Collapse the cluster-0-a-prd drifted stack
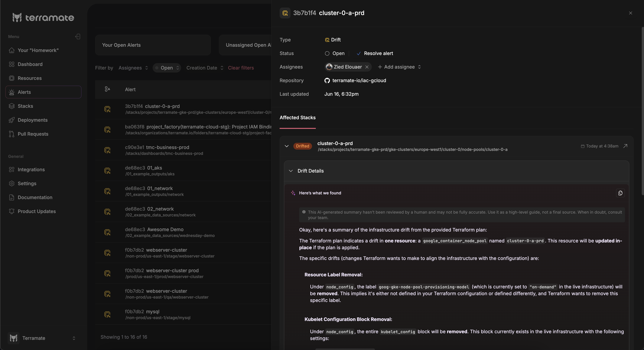The width and height of the screenshot is (644, 350). [x=287, y=146]
